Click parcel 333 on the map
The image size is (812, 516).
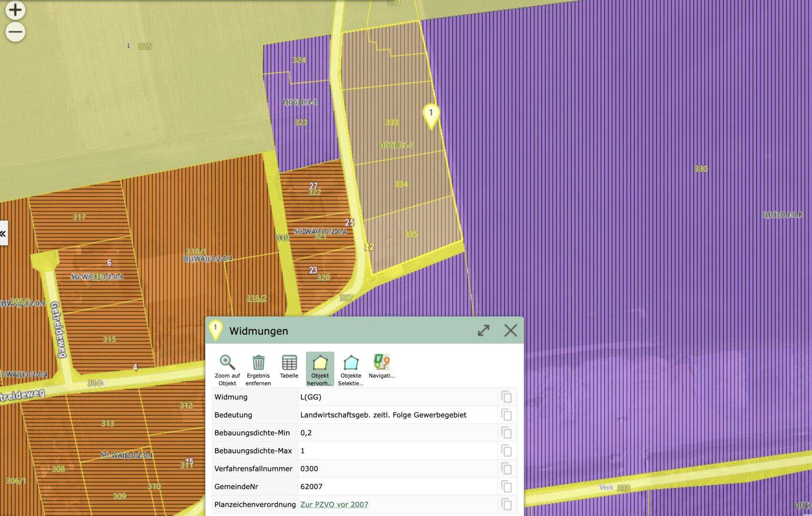point(392,122)
